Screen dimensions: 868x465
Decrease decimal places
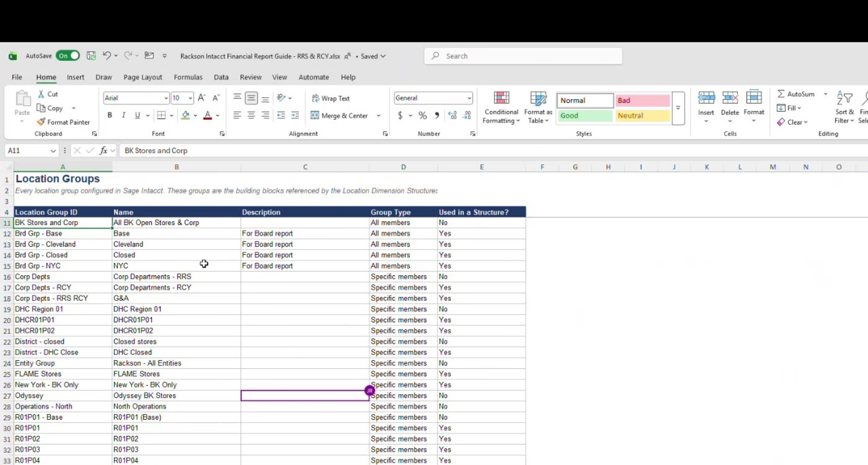467,115
